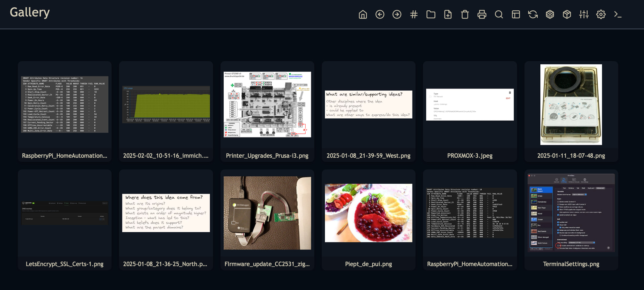Go to the home page icon
This screenshot has height=290, width=644.
pyautogui.click(x=363, y=14)
